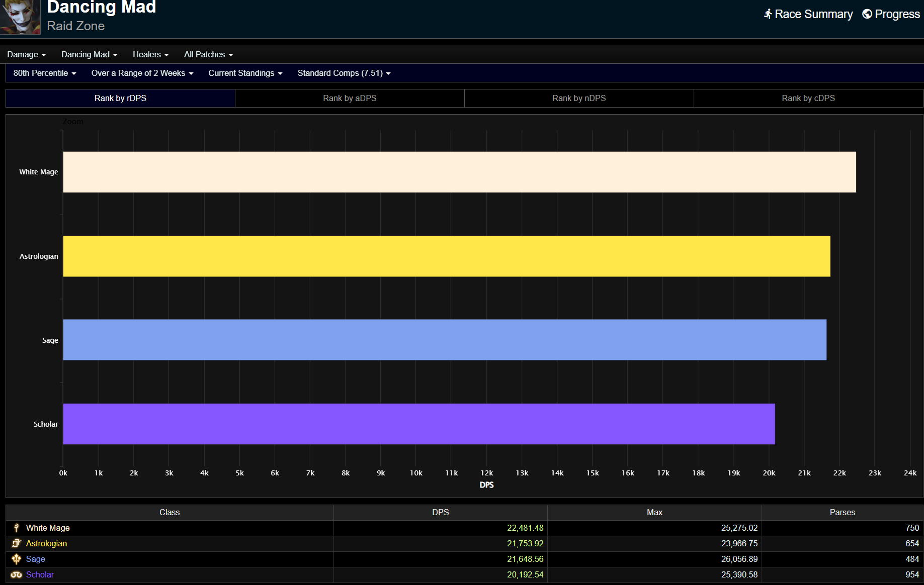Click the faded Zoom label above chart

click(73, 122)
